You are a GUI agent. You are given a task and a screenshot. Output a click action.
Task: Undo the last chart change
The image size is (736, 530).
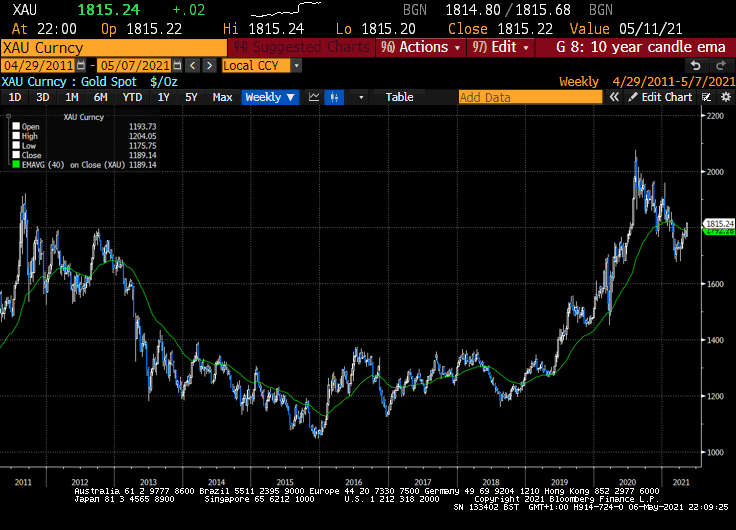pos(696,66)
